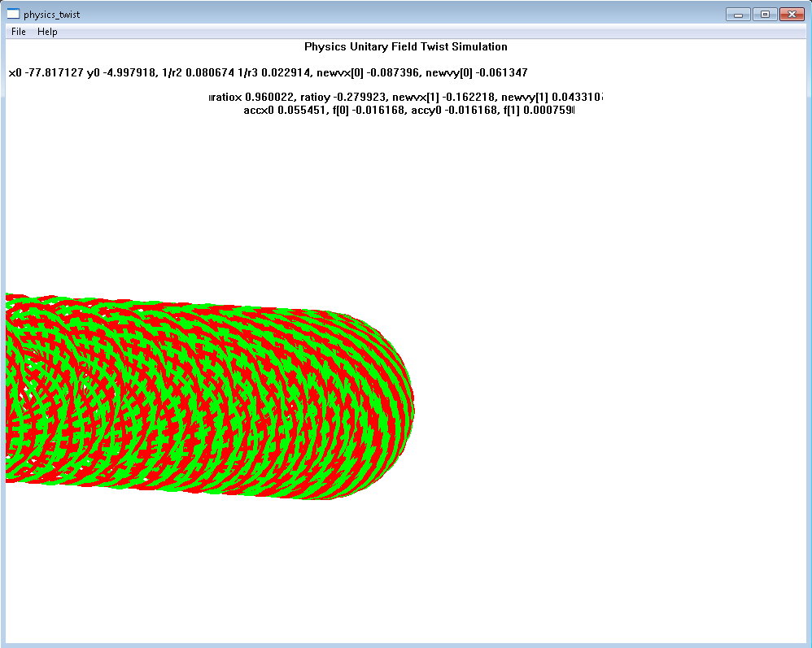
Task: Click the y0 -4.997918 readout
Action: 121,73
